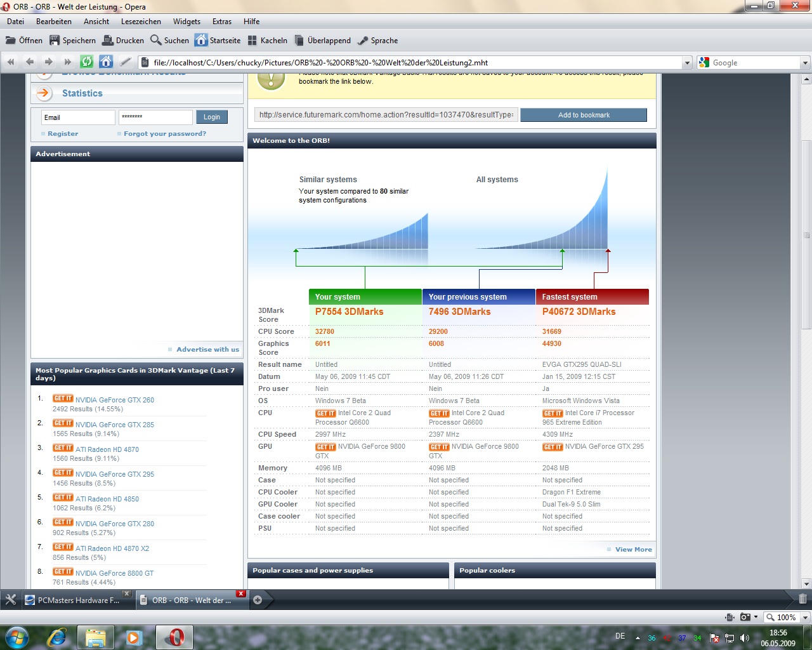Open the closed tabs trash icon
Screen dimensions: 812x650
[x=802, y=599]
